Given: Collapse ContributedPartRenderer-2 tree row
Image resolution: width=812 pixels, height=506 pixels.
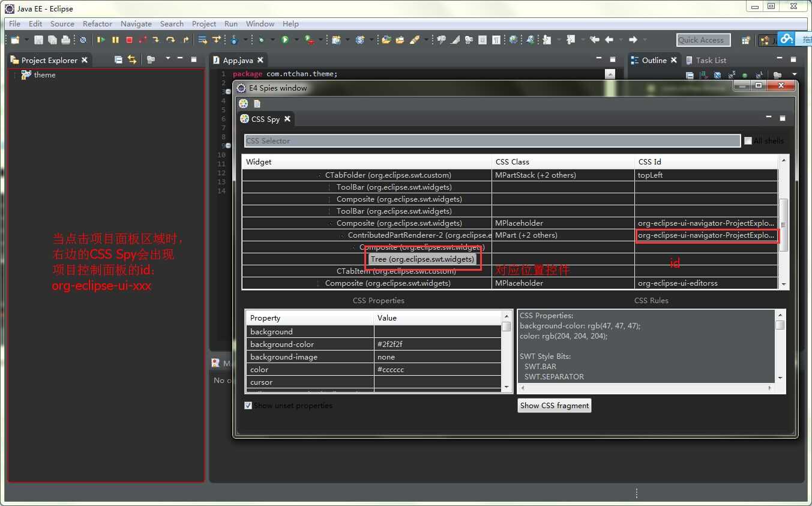Looking at the screenshot, I should tap(343, 235).
